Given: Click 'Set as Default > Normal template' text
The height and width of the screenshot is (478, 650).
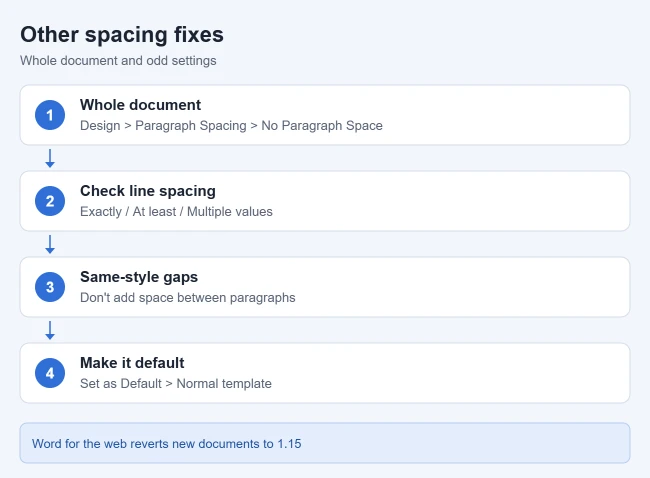Looking at the screenshot, I should (176, 383).
